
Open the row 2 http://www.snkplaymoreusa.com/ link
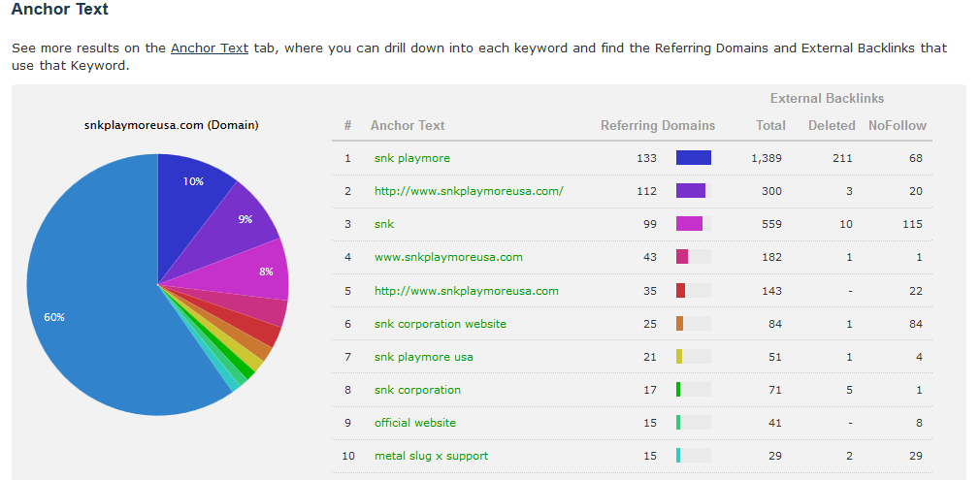[469, 191]
